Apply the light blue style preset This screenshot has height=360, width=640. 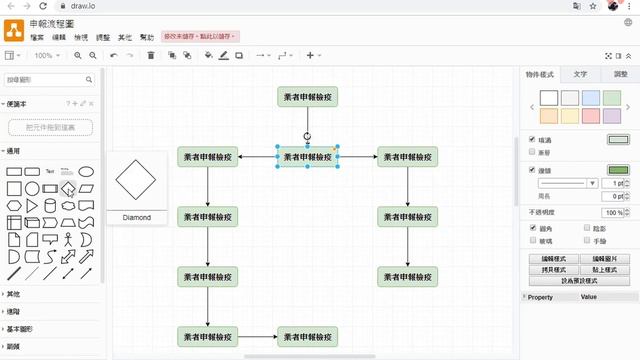coord(591,98)
